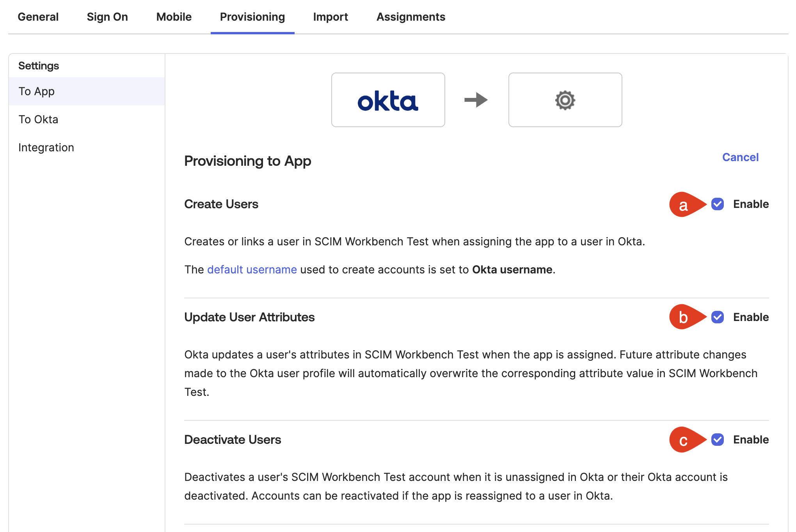
Task: Click paragraph starting 'Okta updates a user's attributes'
Action: [x=471, y=373]
